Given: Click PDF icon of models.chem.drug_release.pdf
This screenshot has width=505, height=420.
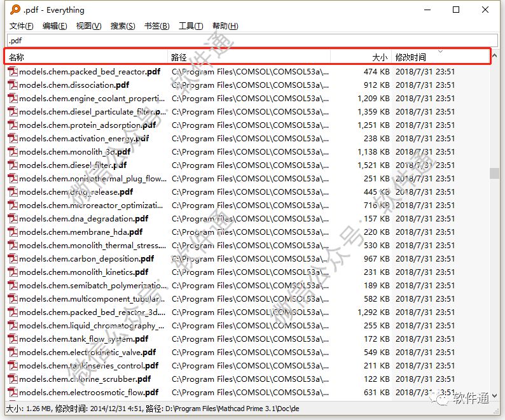Looking at the screenshot, I should pyautogui.click(x=13, y=192).
